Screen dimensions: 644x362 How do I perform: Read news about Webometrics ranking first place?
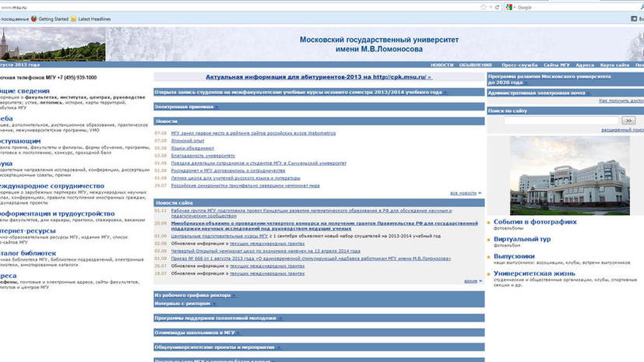pyautogui.click(x=253, y=133)
